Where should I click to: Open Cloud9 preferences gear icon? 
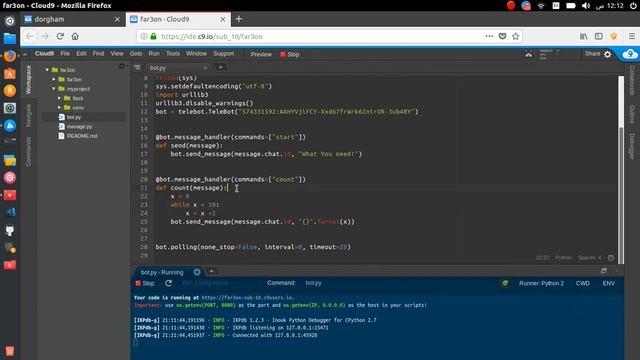pos(608,54)
